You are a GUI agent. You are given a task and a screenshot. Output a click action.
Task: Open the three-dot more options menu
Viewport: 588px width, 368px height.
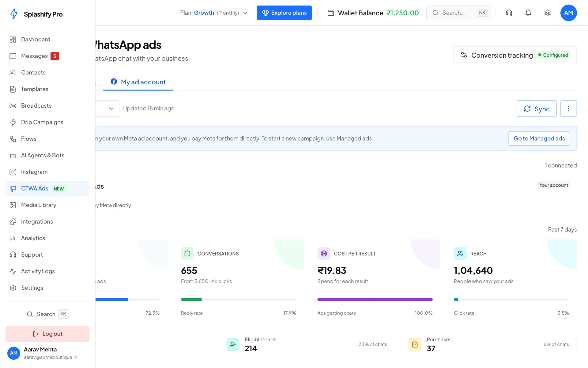(569, 109)
